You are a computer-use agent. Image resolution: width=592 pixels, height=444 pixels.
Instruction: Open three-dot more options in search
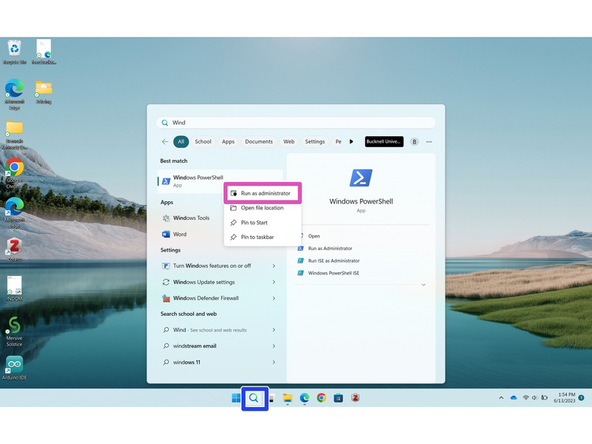(x=429, y=142)
